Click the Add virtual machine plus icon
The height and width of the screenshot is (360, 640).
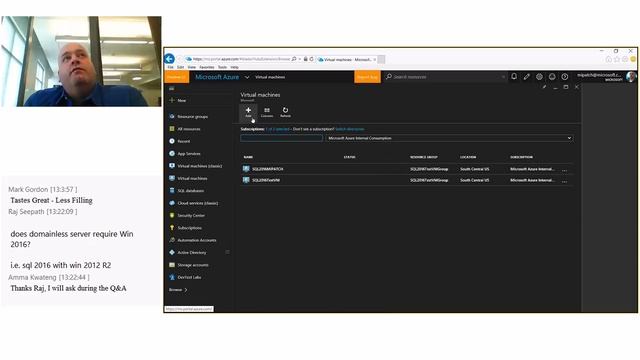pyautogui.click(x=248, y=110)
